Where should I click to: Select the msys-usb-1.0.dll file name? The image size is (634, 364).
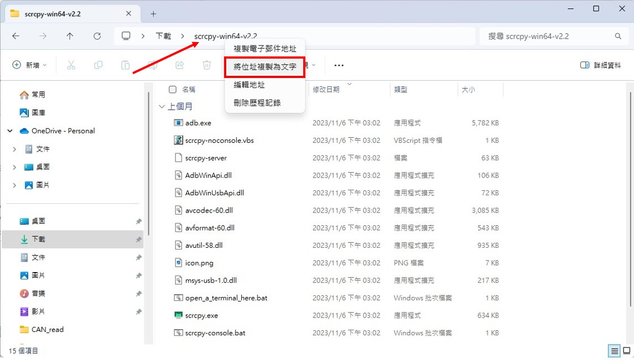click(x=211, y=280)
